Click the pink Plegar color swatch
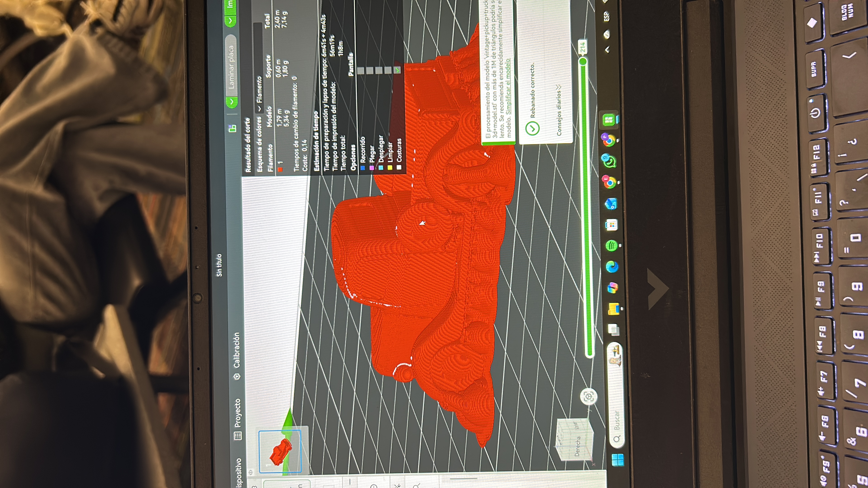Viewport: 868px width, 488px height. coord(372,168)
